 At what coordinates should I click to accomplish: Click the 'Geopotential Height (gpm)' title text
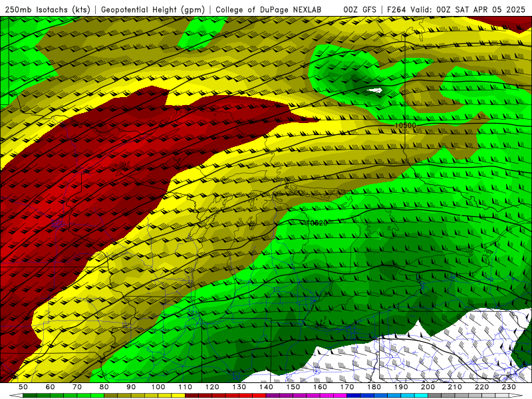(153, 9)
